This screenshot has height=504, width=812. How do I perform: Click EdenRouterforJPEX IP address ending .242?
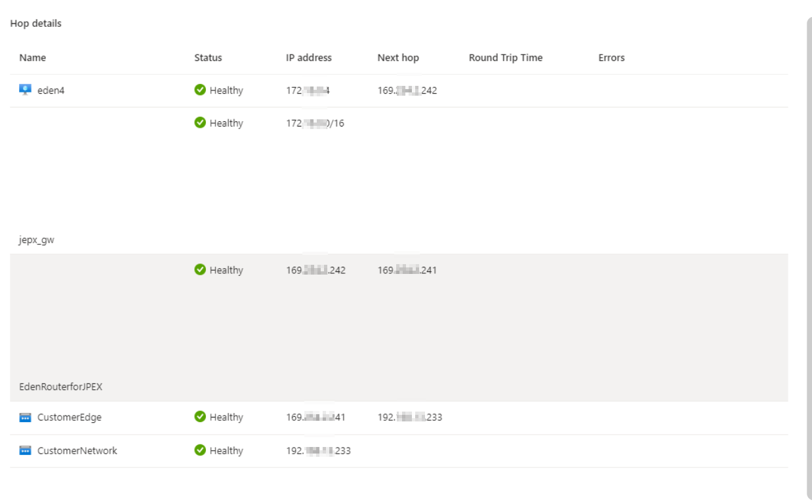(316, 270)
